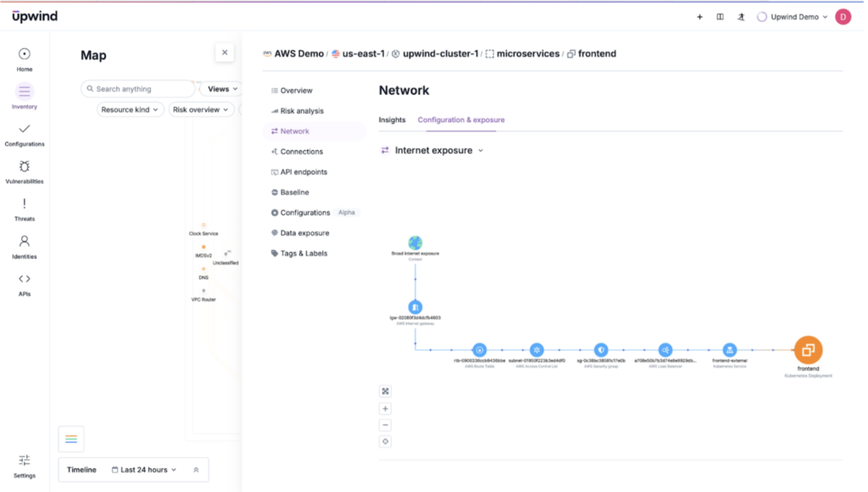Click the Upwind logo
The width and height of the screenshot is (868, 492).
point(35,17)
